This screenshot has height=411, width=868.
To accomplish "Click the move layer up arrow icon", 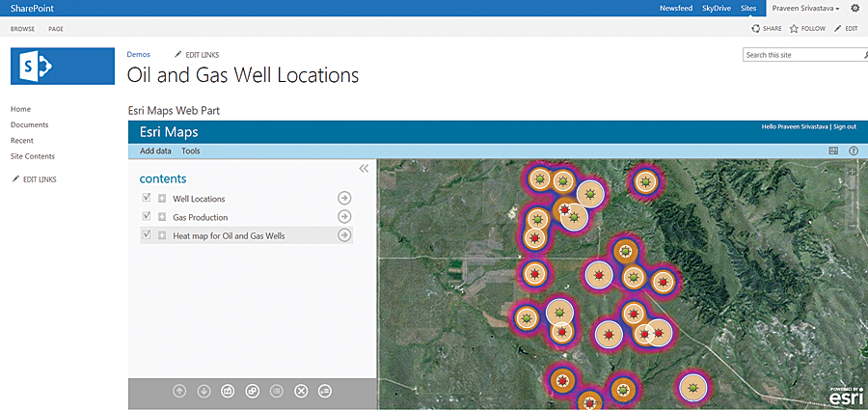I will (179, 391).
